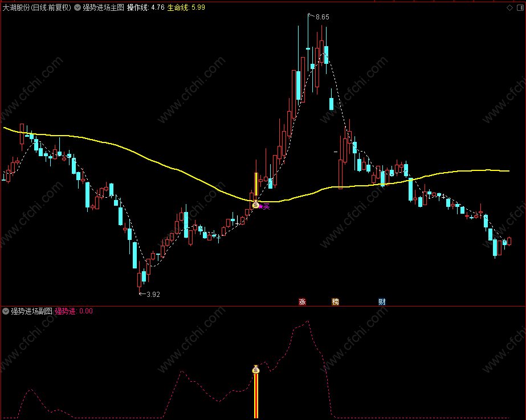Toggle the side panel icon at top right
This screenshot has width=526, height=420.
click(520, 8)
